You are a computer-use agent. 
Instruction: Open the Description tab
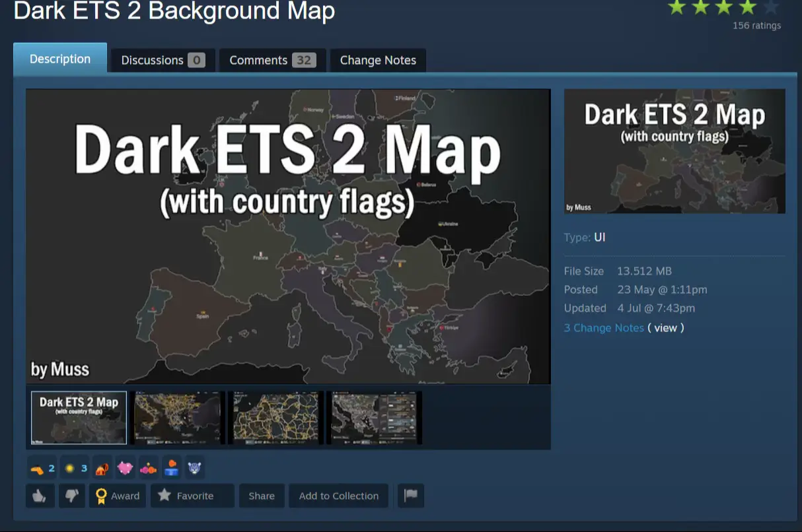pos(60,59)
